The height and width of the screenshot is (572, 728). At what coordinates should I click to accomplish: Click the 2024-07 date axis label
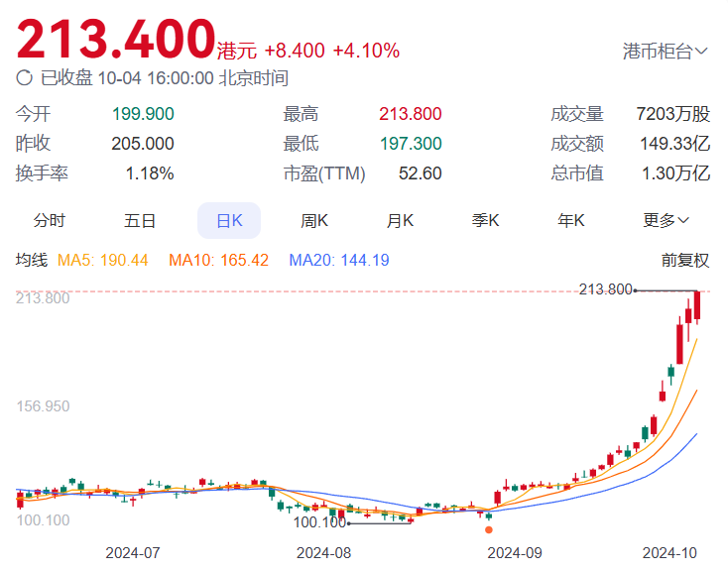[x=133, y=553]
